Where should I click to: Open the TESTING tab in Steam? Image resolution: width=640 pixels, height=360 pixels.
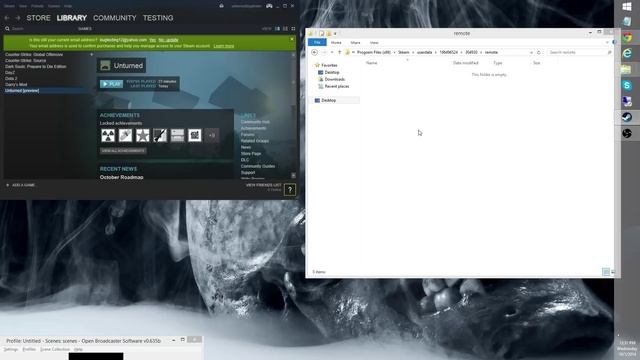click(x=158, y=18)
